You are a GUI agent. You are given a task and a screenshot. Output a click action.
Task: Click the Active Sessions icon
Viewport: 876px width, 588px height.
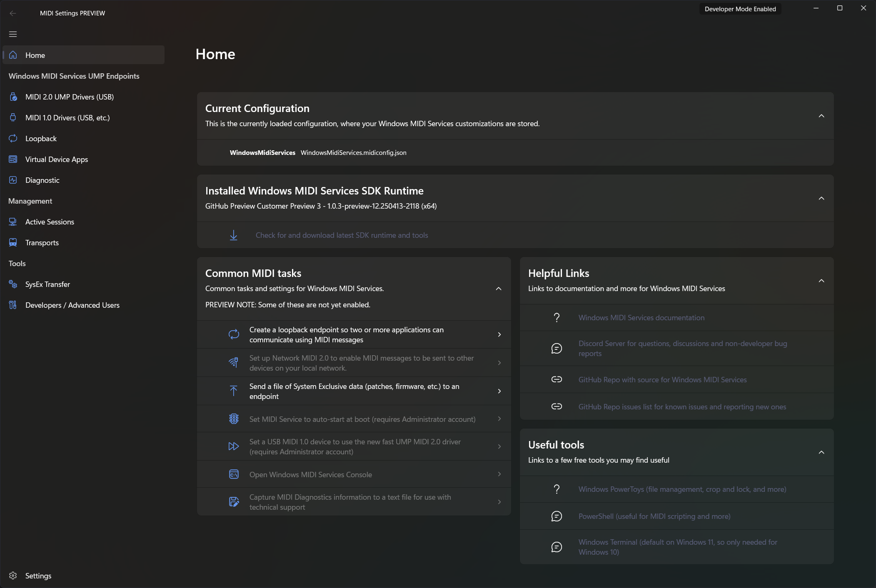coord(13,222)
